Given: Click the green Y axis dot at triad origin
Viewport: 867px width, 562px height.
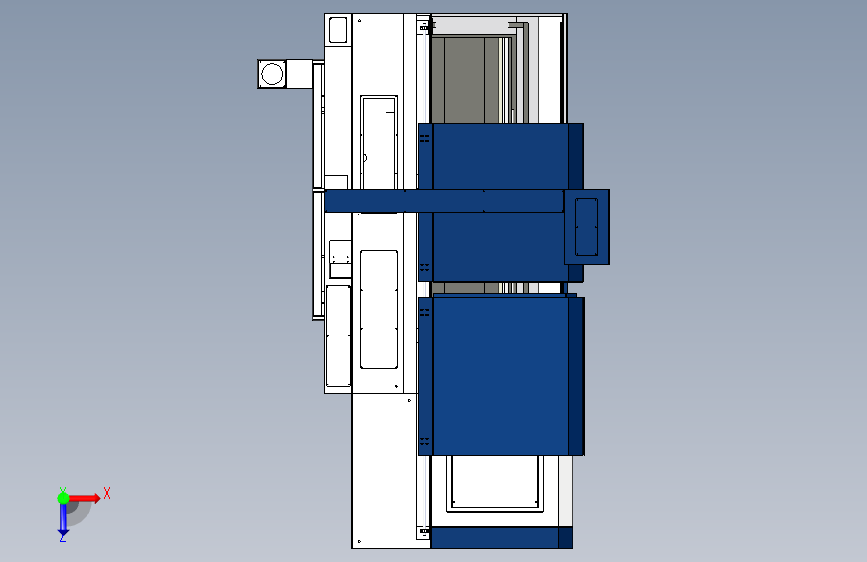Looking at the screenshot, I should click(63, 498).
